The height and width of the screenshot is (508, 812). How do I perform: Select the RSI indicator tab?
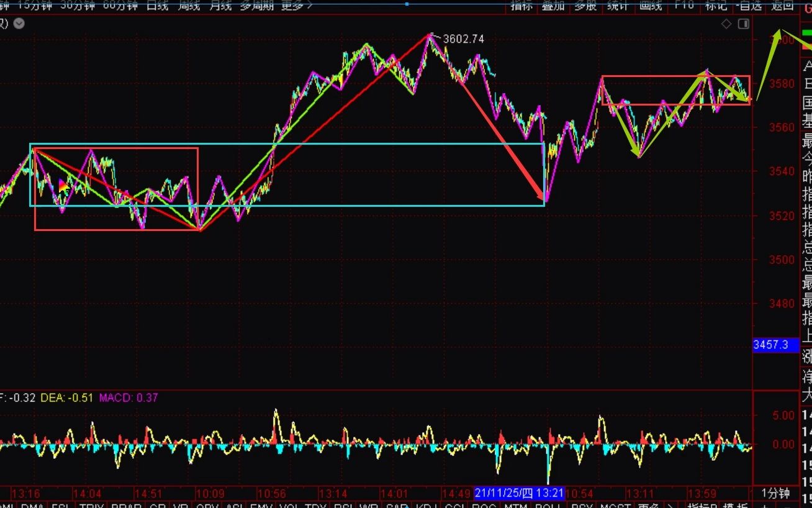[x=343, y=506]
